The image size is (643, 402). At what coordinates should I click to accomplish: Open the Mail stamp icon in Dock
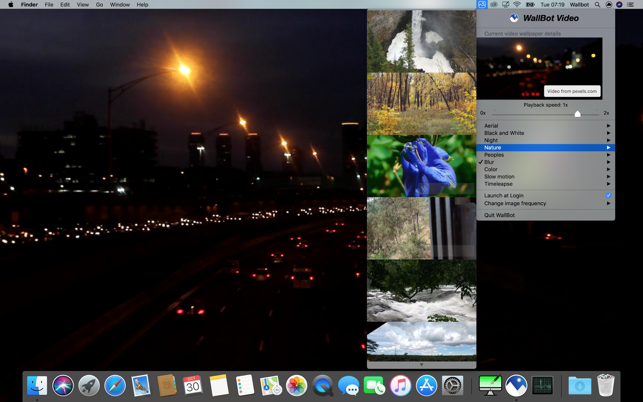(x=141, y=386)
